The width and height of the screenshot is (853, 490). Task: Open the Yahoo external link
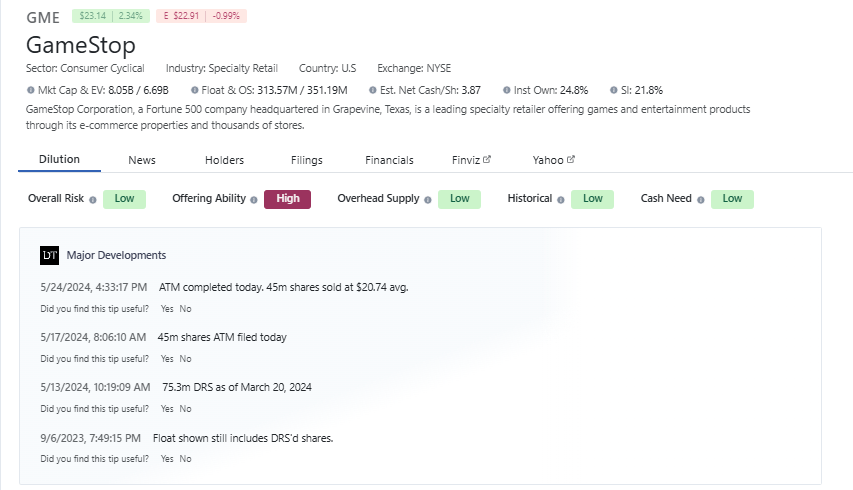coord(553,160)
